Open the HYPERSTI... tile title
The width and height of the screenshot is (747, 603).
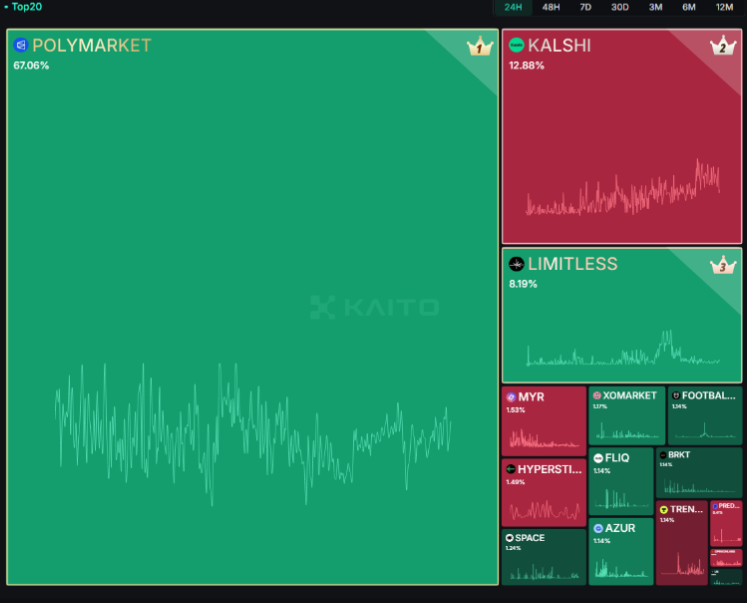[550, 469]
